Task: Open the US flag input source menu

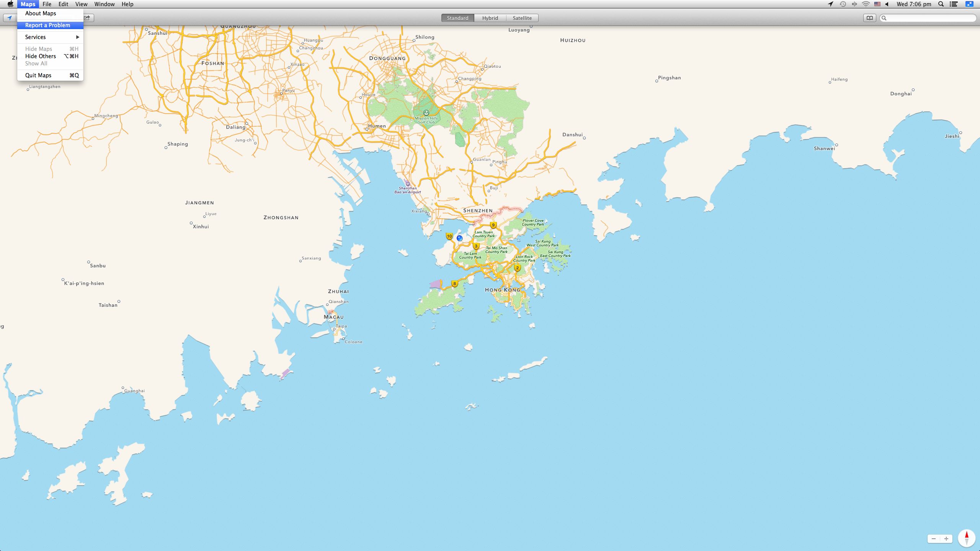Action: (x=877, y=4)
